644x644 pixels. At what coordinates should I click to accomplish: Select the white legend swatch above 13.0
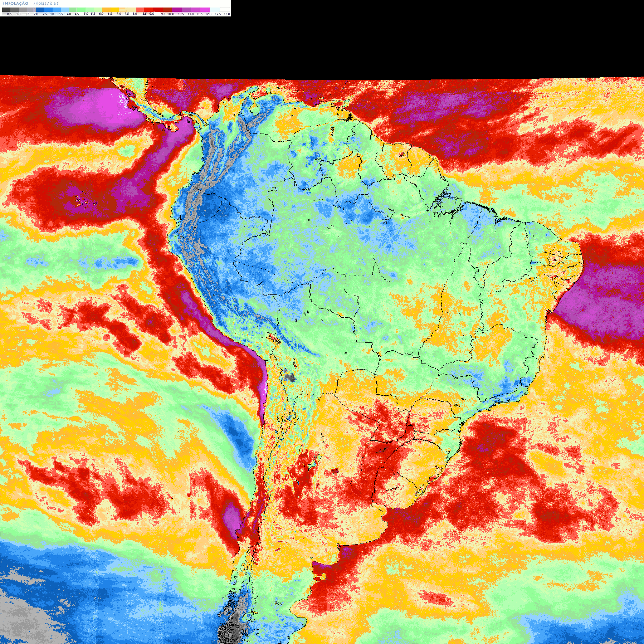point(225,10)
